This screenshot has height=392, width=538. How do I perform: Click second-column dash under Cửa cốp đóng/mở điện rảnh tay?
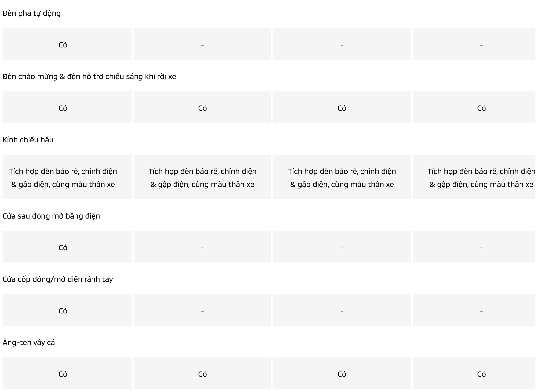click(202, 311)
